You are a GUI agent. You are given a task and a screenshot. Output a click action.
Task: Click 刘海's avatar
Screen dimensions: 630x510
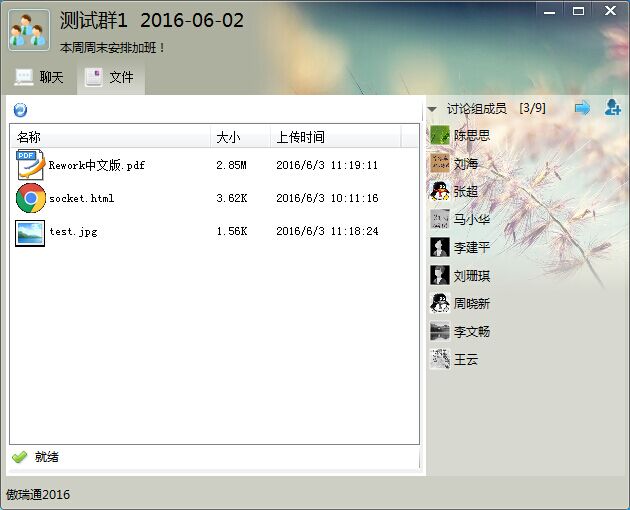(440, 163)
